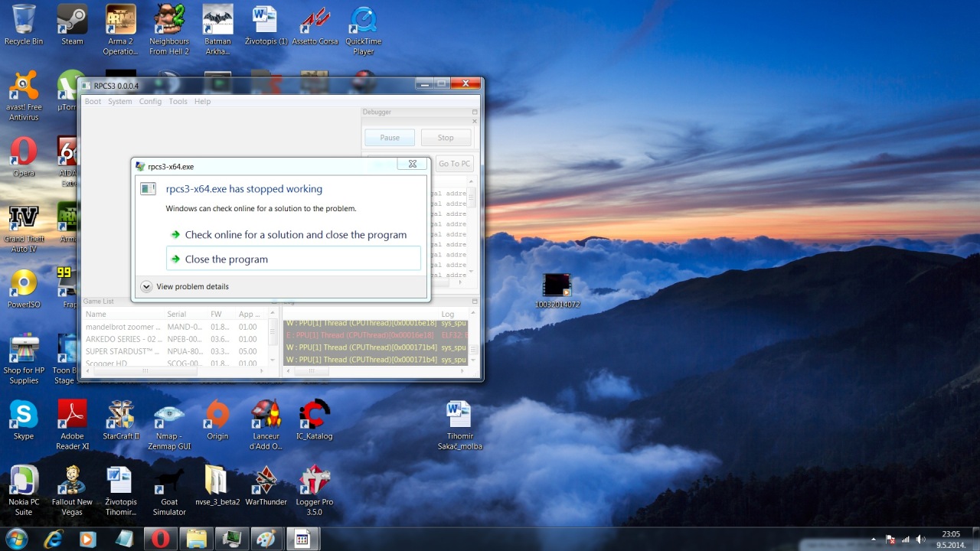Open the Windows Start menu

(17, 539)
